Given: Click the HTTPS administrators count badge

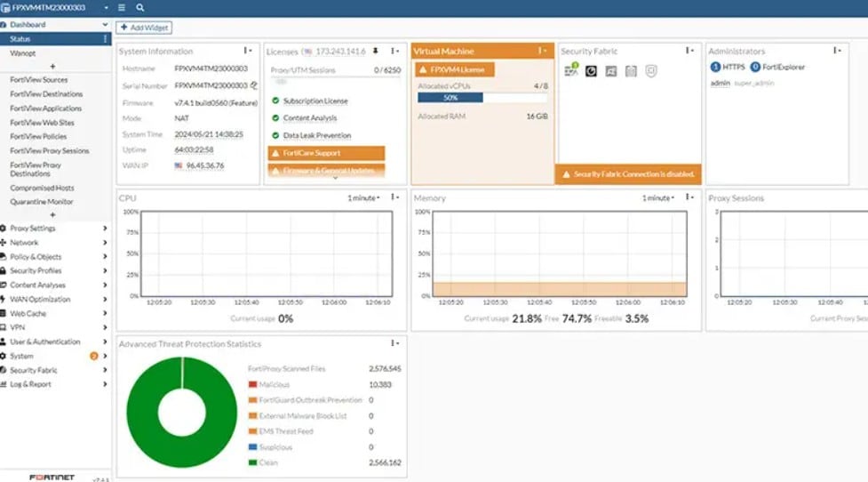Looking at the screenshot, I should [715, 67].
